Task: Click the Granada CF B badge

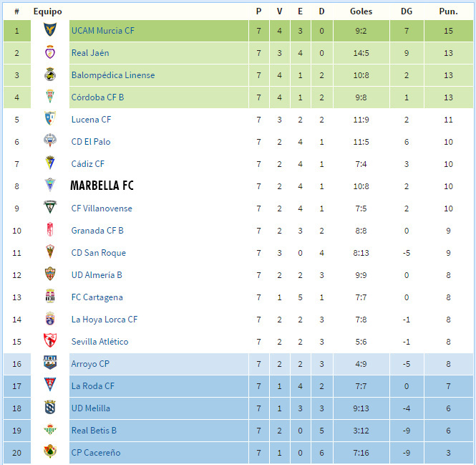Action: [50, 229]
